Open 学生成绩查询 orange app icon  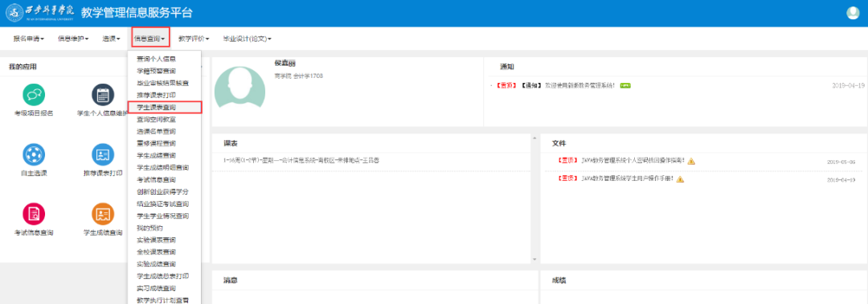(103, 214)
